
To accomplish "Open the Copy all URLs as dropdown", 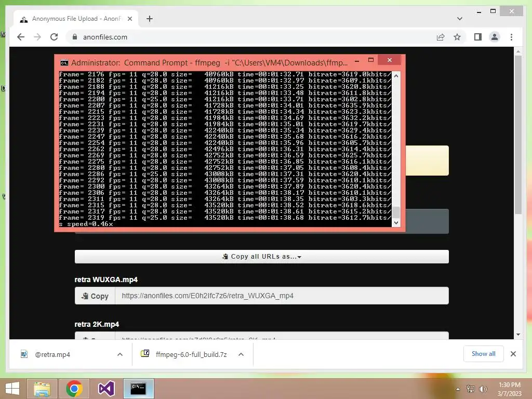I will coord(262,257).
